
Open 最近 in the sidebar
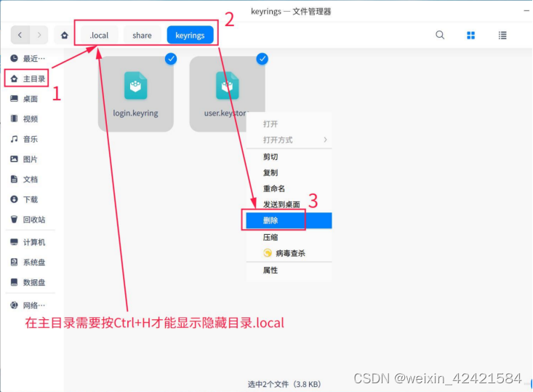coord(28,58)
